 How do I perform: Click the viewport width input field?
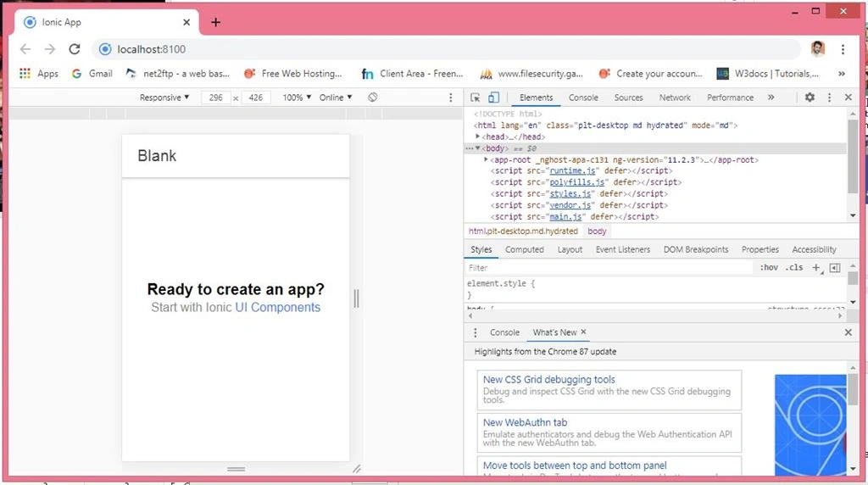(x=216, y=98)
